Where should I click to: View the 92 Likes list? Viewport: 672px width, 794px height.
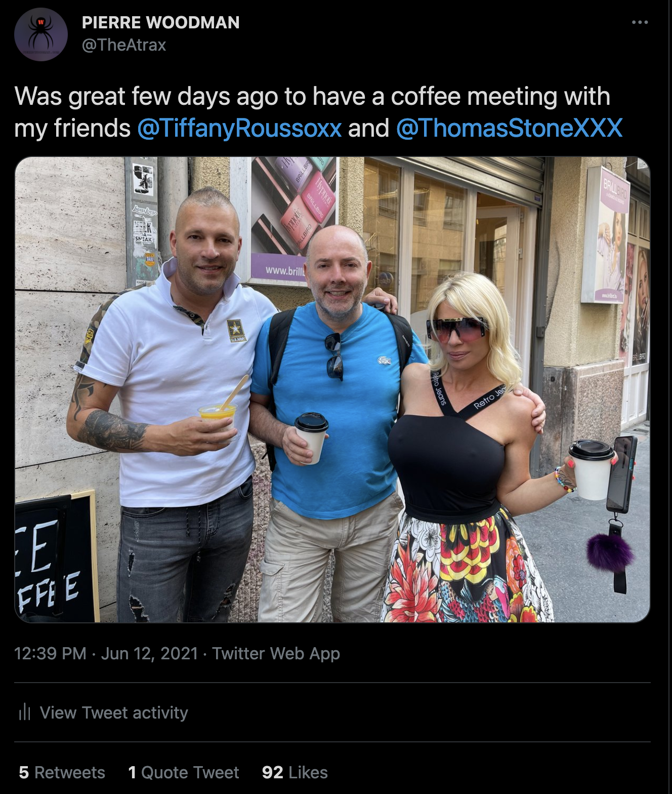(x=295, y=772)
